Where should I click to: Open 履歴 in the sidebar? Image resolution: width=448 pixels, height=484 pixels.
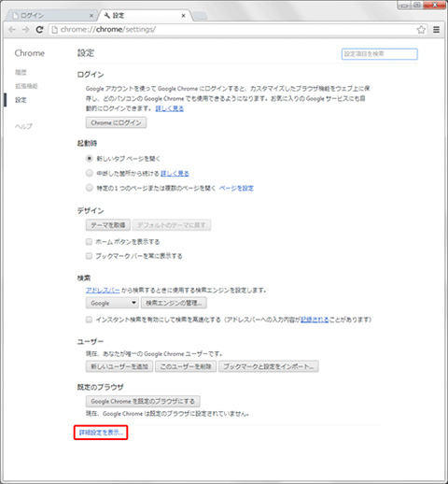point(21,73)
